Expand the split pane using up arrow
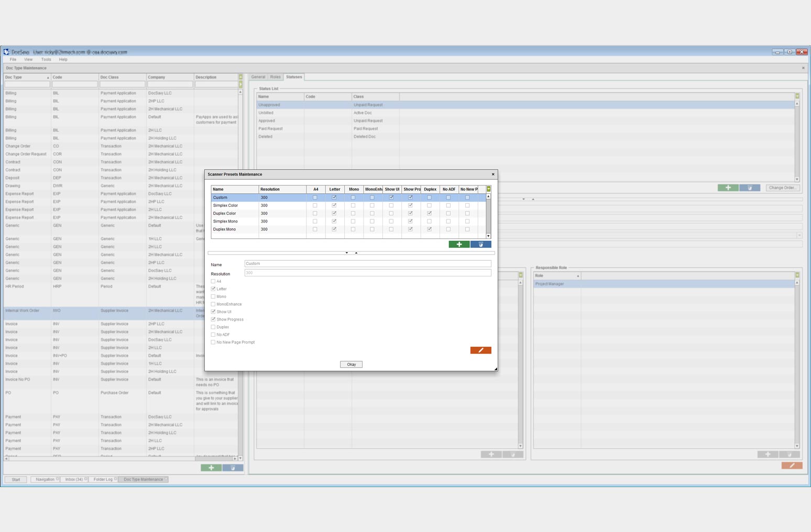Viewport: 811px width, 532px height. pyautogui.click(x=356, y=253)
